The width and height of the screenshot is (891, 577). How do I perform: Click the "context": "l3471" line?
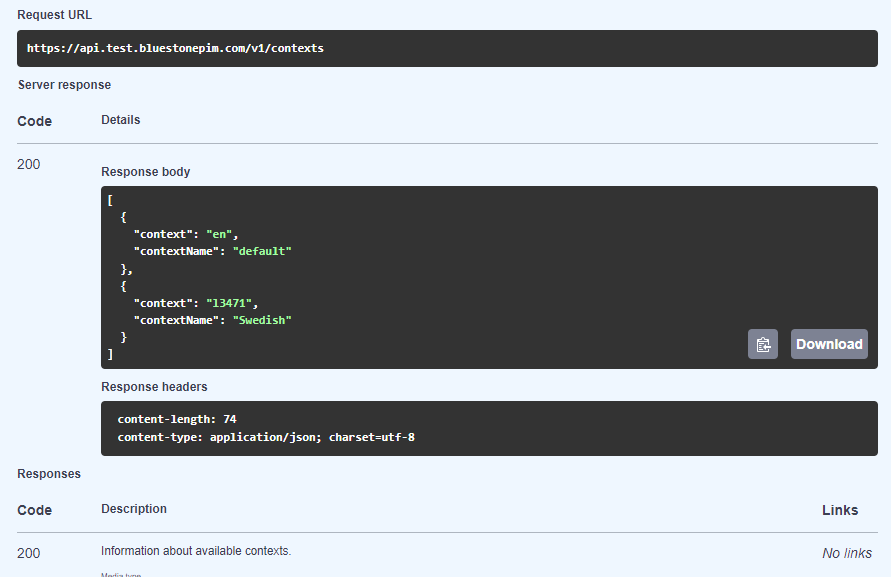(x=196, y=303)
